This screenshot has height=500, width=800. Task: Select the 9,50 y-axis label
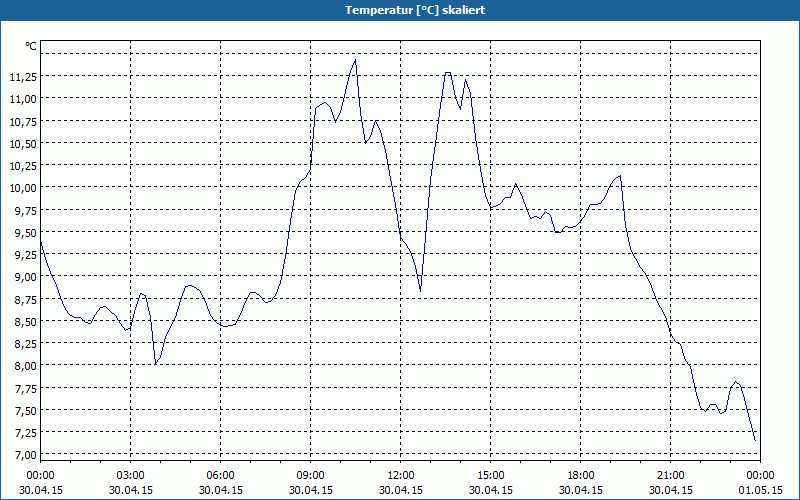coord(26,233)
